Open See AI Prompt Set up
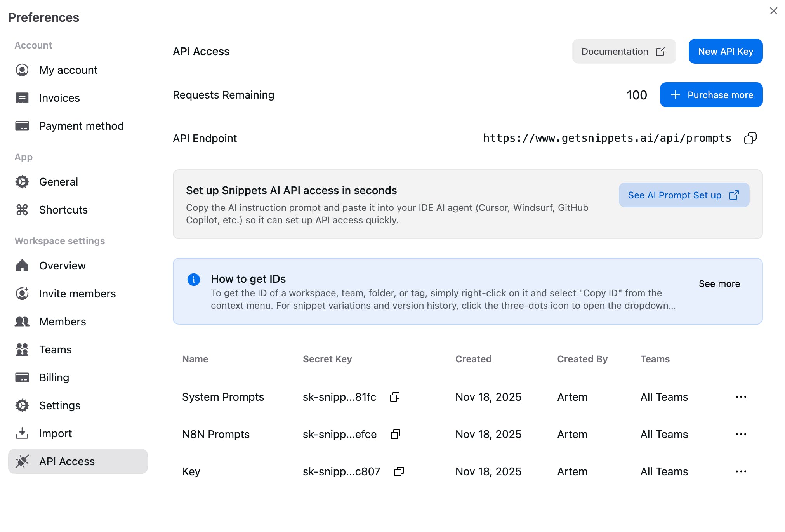 click(684, 195)
